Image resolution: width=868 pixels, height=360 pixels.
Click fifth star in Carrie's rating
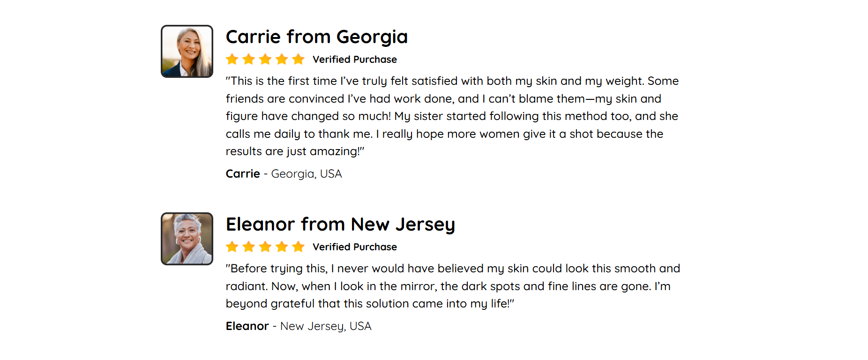(x=299, y=59)
